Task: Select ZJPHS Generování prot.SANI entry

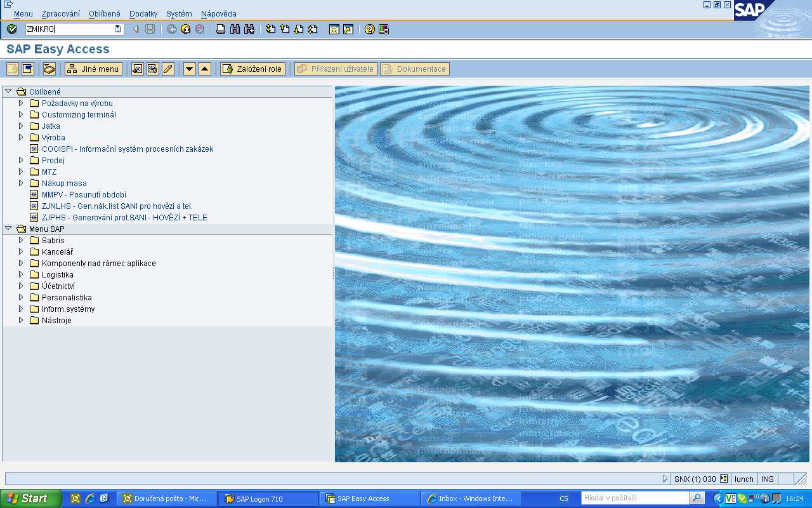Action: pos(124,217)
